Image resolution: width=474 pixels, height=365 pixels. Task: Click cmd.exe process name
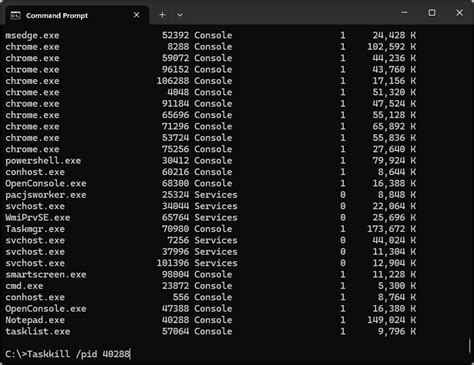pos(24,286)
